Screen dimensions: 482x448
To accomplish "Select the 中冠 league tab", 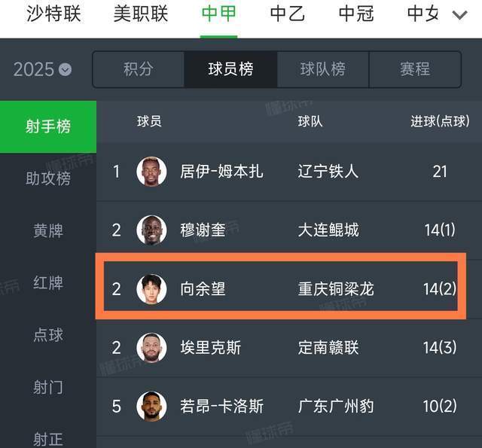I will (356, 14).
